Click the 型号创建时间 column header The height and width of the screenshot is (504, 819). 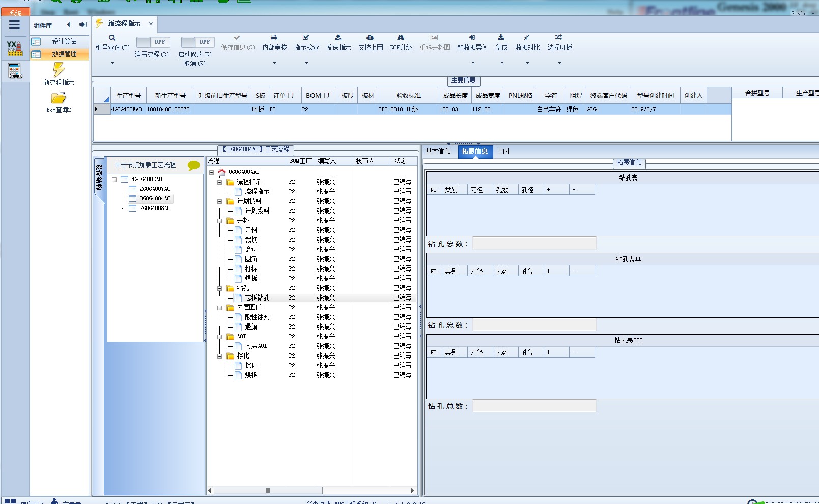coord(655,96)
